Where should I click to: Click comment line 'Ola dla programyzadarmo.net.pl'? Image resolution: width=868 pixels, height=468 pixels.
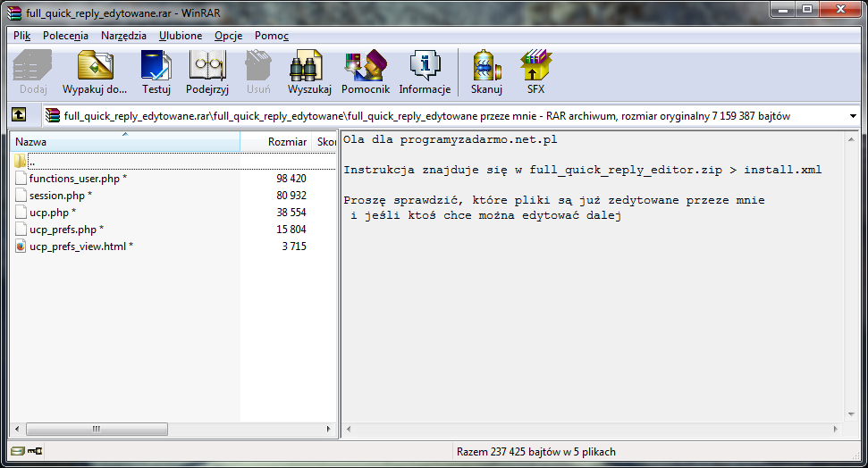click(x=450, y=139)
